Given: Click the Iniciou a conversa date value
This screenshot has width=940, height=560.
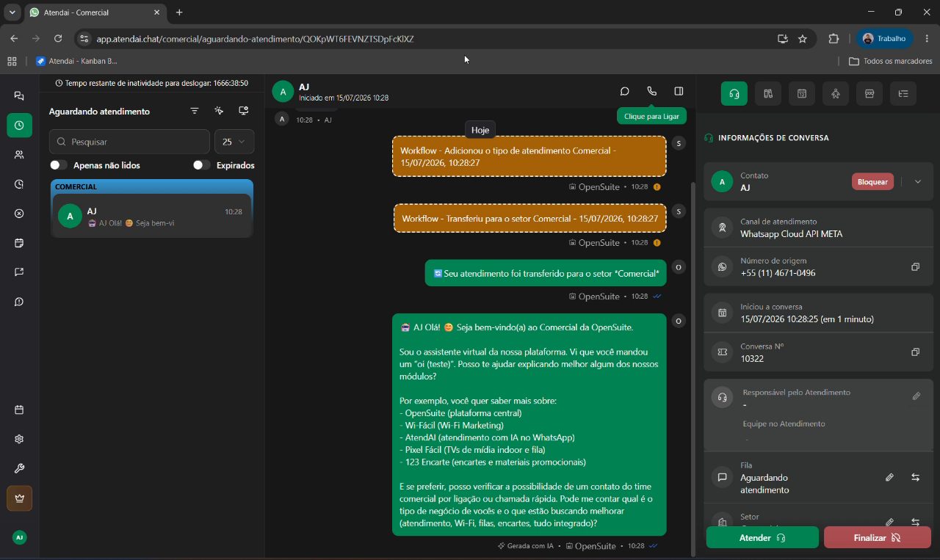Looking at the screenshot, I should coord(807,319).
